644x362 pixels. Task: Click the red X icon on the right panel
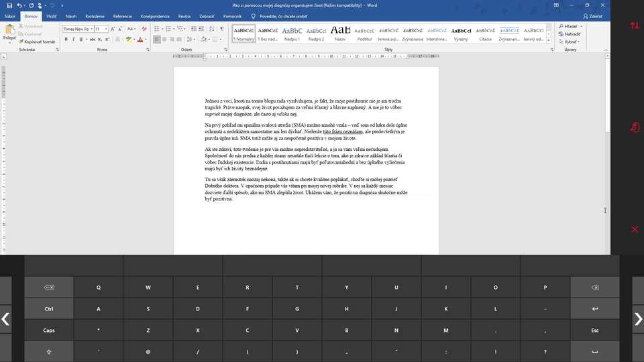(x=635, y=229)
